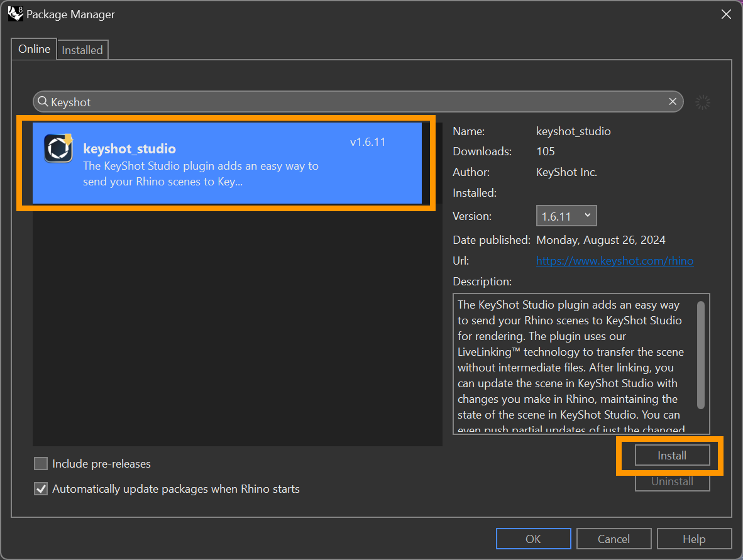Switch to the Installed tab
The height and width of the screenshot is (560, 743).
(x=82, y=50)
